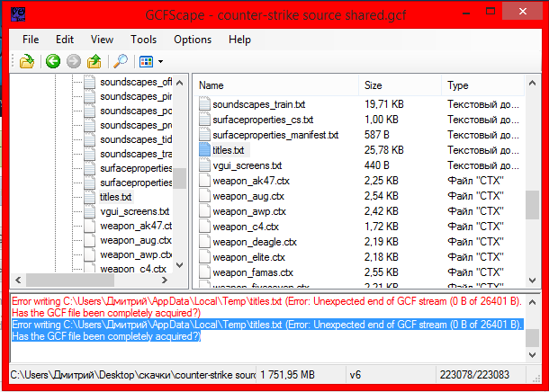Open the Help menu
The height and width of the screenshot is (392, 549).
coord(239,40)
